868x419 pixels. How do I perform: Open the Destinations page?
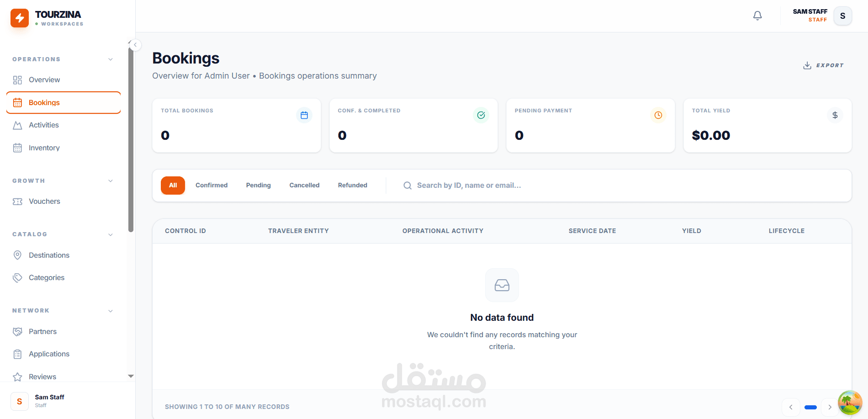pyautogui.click(x=64, y=255)
